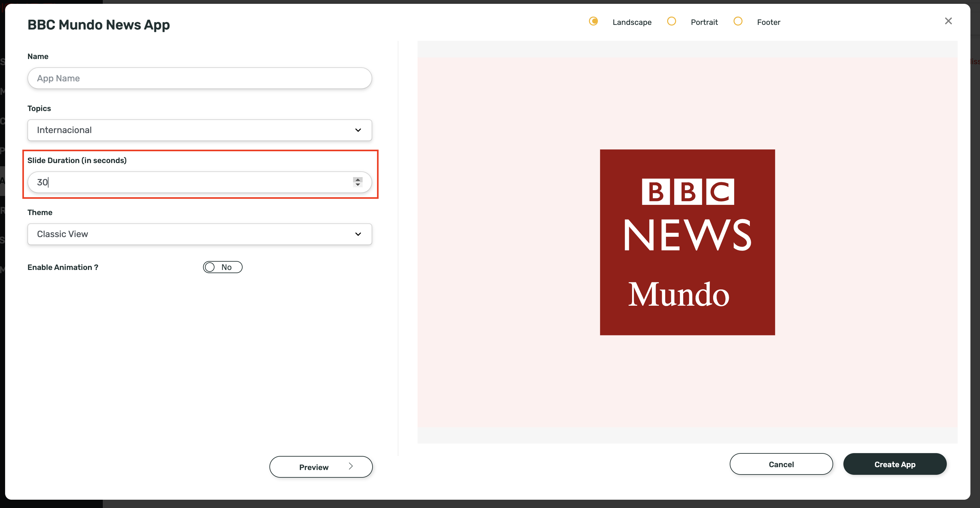Toggle the Enable Animation switch
980x508 pixels.
222,267
